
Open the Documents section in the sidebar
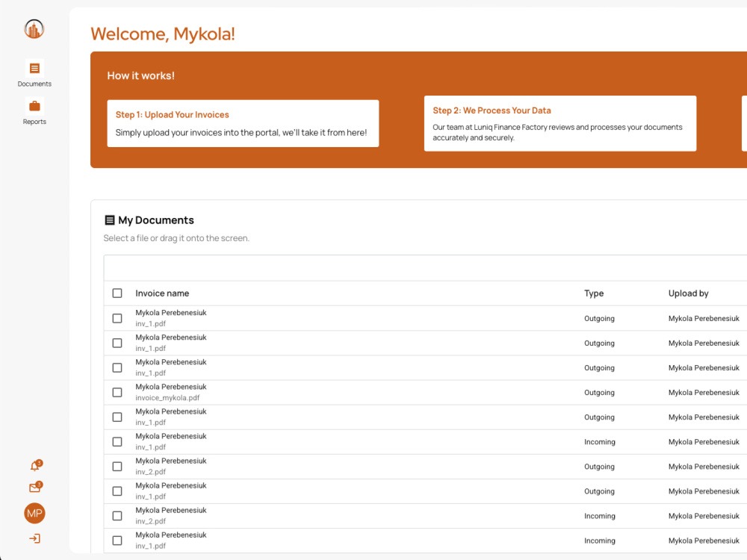pos(34,73)
